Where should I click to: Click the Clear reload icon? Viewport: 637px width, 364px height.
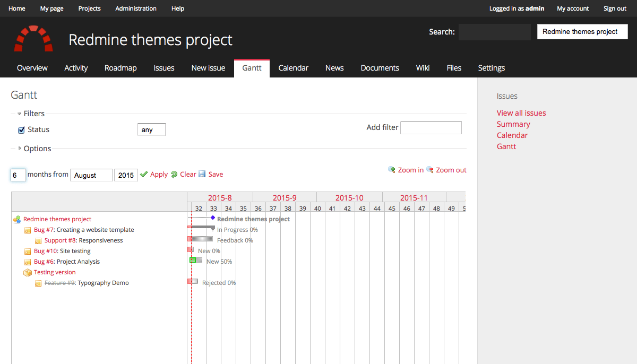coord(174,174)
